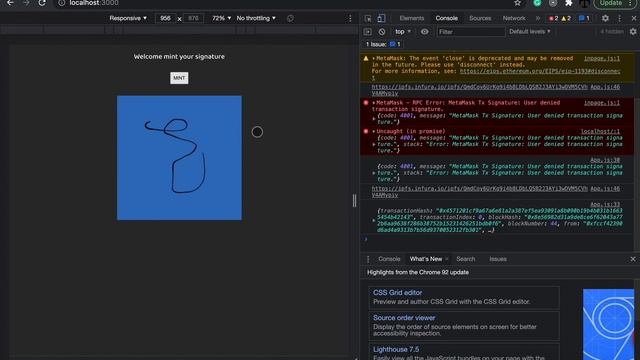Screen dimensions: 640x360
Task: Click inpage.js:1 source link in warning
Action: pyautogui.click(x=602, y=58)
